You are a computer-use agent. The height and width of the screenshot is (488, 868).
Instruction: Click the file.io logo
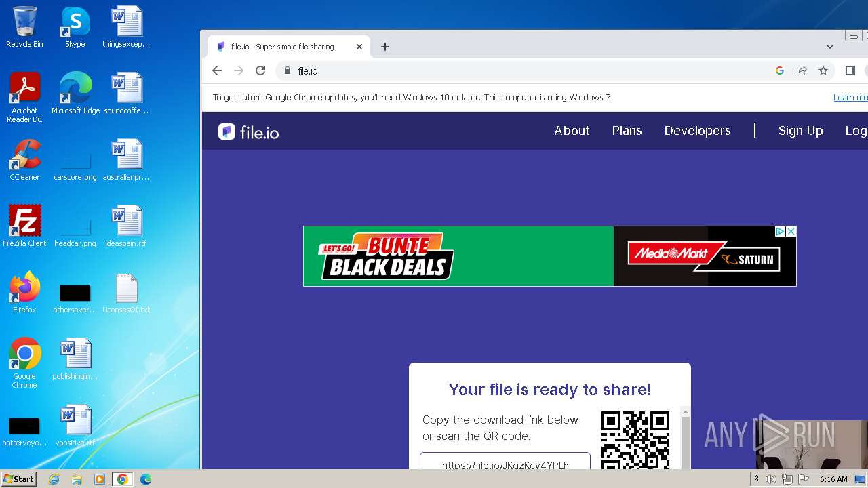pos(249,131)
